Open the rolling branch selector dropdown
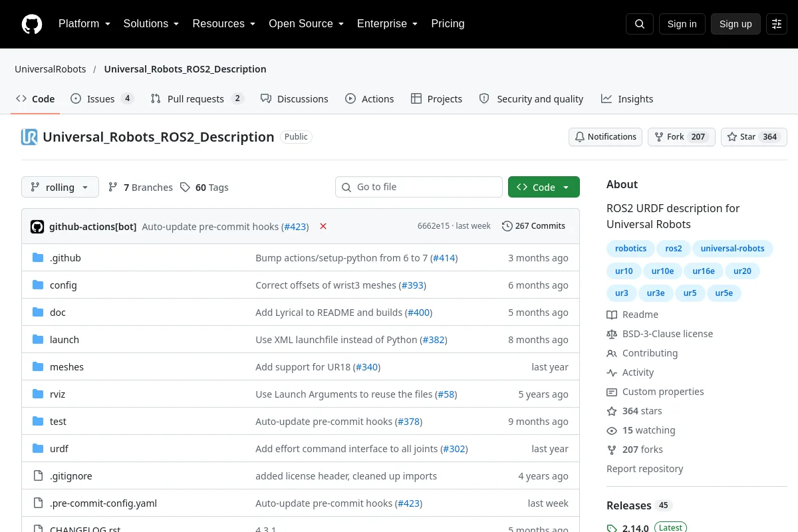798x532 pixels. [60, 188]
